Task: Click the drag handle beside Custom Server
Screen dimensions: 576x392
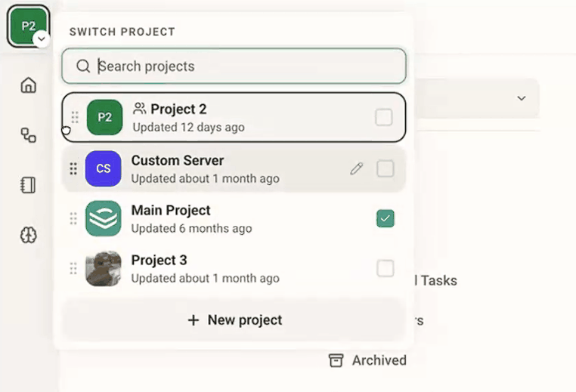Action: coord(73,169)
